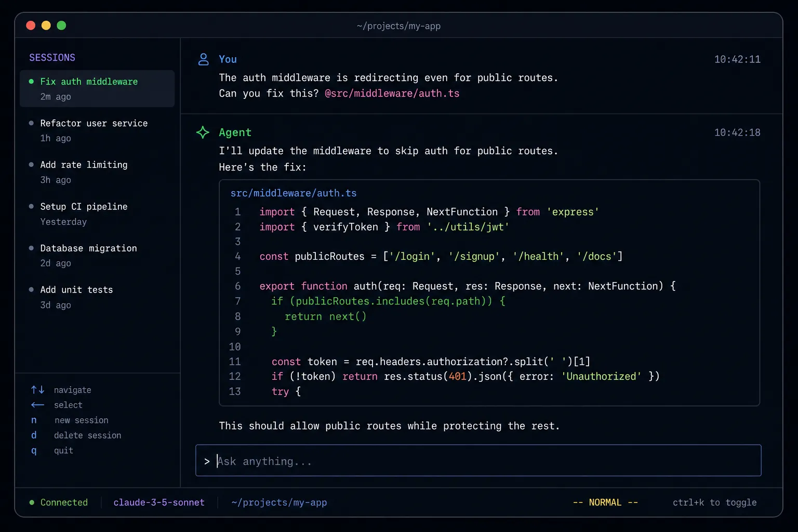Click the You sender name
This screenshot has width=798, height=532.
click(x=228, y=59)
